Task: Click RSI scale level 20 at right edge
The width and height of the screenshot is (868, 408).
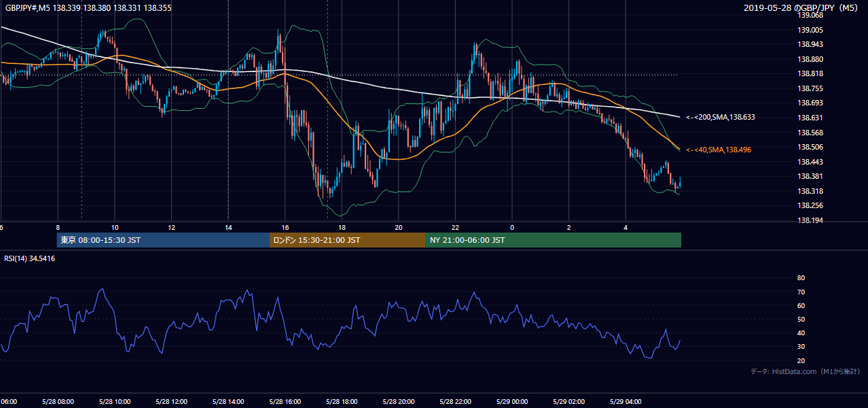Action: pyautogui.click(x=801, y=360)
